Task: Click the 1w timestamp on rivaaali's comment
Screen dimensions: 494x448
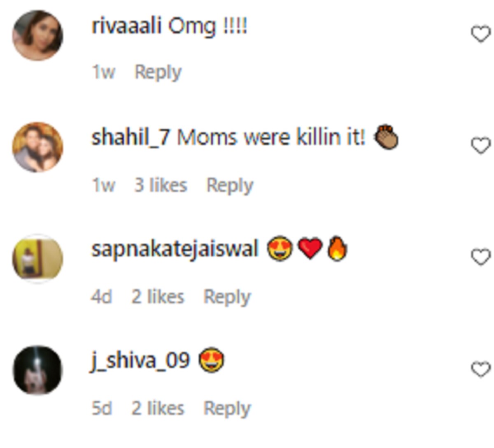Action: [103, 72]
